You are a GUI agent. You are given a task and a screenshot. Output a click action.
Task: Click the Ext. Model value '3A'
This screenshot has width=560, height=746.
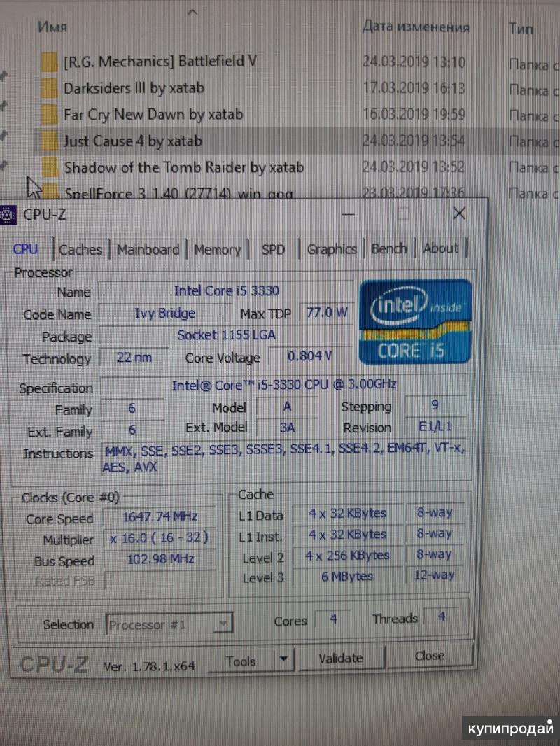click(287, 428)
